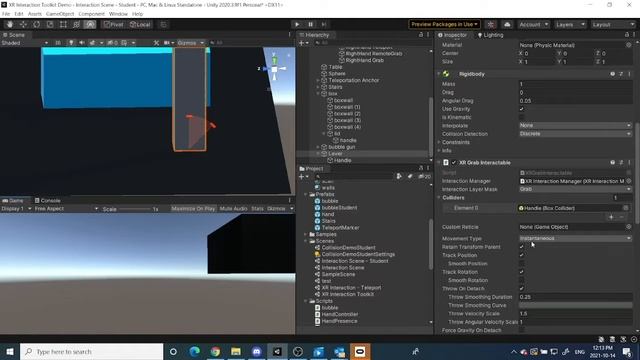Select the Scale tool in toolbar
Screen dimensions: 640x360
[x=50, y=24]
